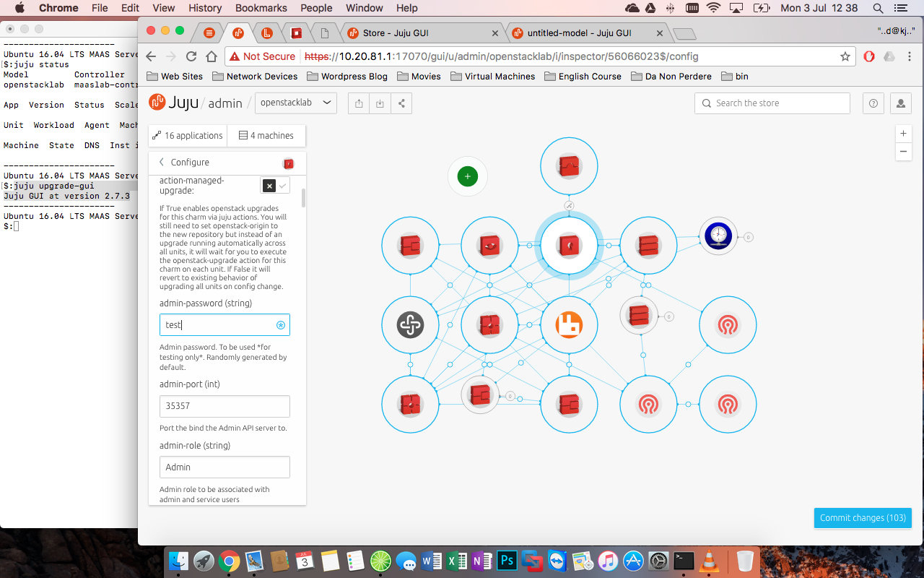Click the Commit changes (103) button
The width and height of the screenshot is (924, 578).
point(862,518)
